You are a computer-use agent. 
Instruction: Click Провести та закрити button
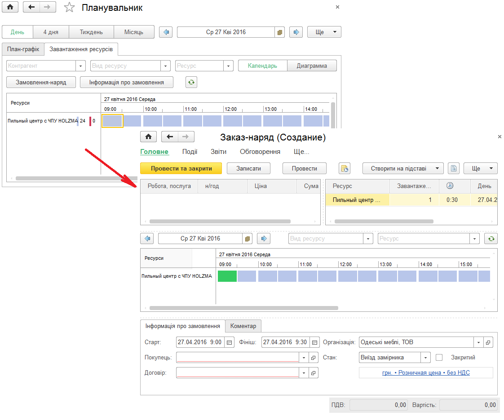[181, 168]
